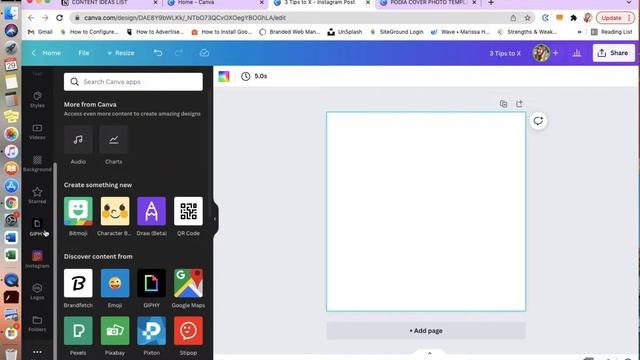Click the design title 3 Tips to X

click(505, 53)
